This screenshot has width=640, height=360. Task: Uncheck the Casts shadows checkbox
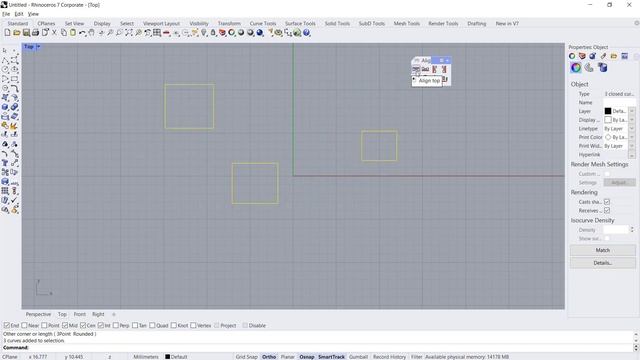[x=607, y=202]
